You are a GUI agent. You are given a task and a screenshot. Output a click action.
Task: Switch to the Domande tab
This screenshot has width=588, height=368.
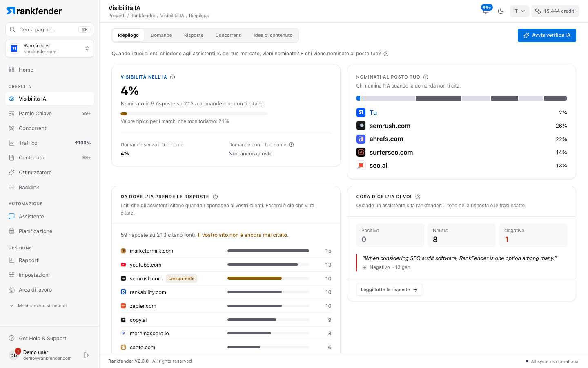[161, 35]
